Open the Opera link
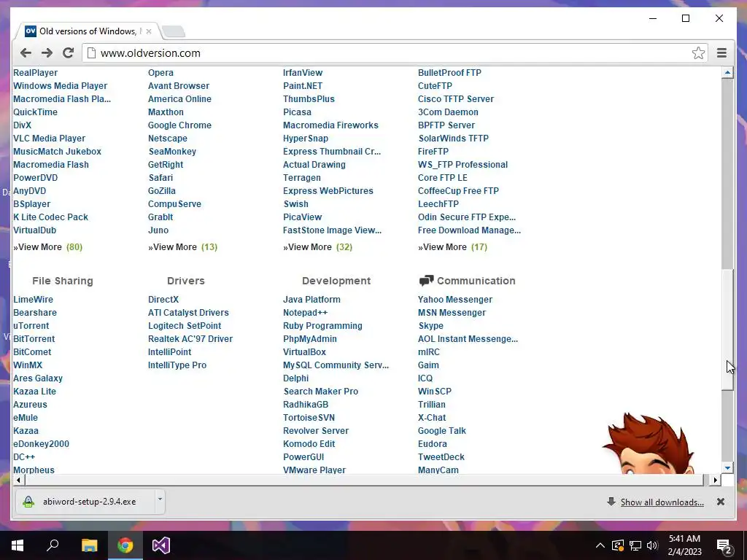Image resolution: width=747 pixels, height=560 pixels. pyautogui.click(x=160, y=73)
